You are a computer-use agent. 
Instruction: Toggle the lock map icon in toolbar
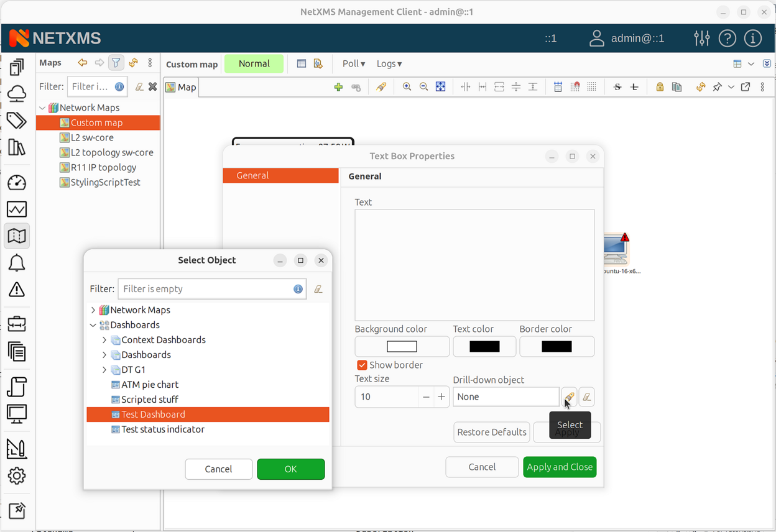660,87
